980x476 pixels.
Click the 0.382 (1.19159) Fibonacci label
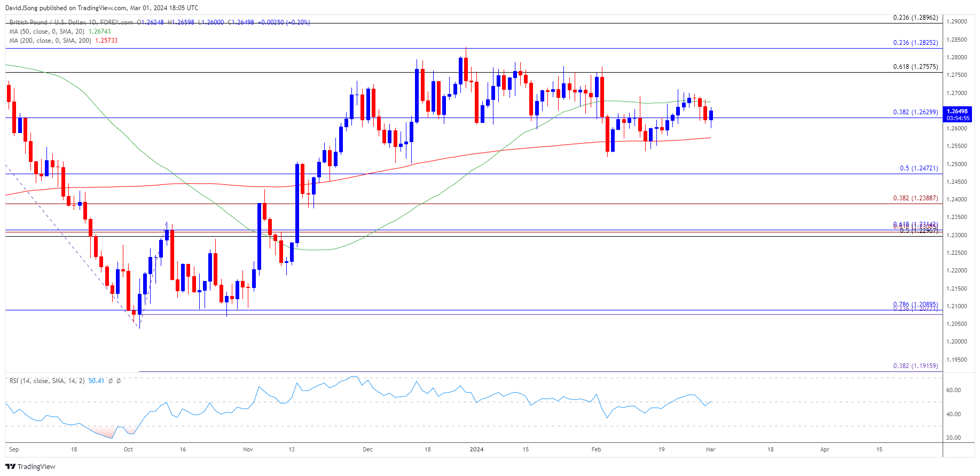click(x=915, y=366)
